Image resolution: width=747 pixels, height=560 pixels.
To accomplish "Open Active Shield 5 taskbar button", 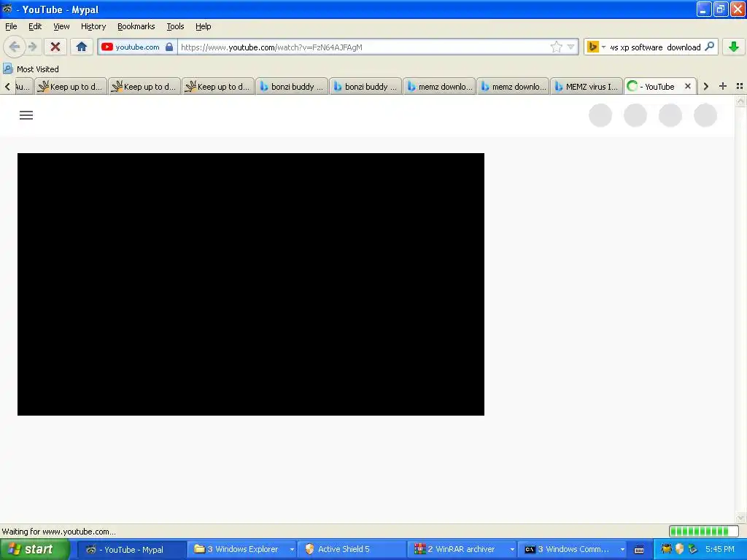I will click(352, 550).
